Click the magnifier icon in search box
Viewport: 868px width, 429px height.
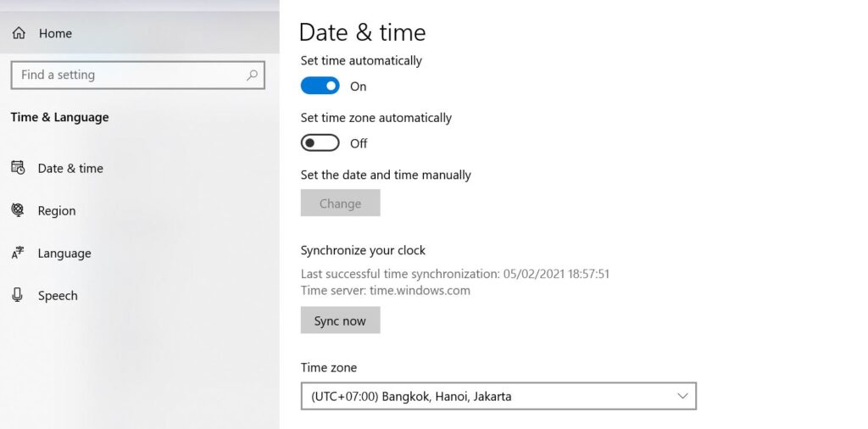(252, 75)
